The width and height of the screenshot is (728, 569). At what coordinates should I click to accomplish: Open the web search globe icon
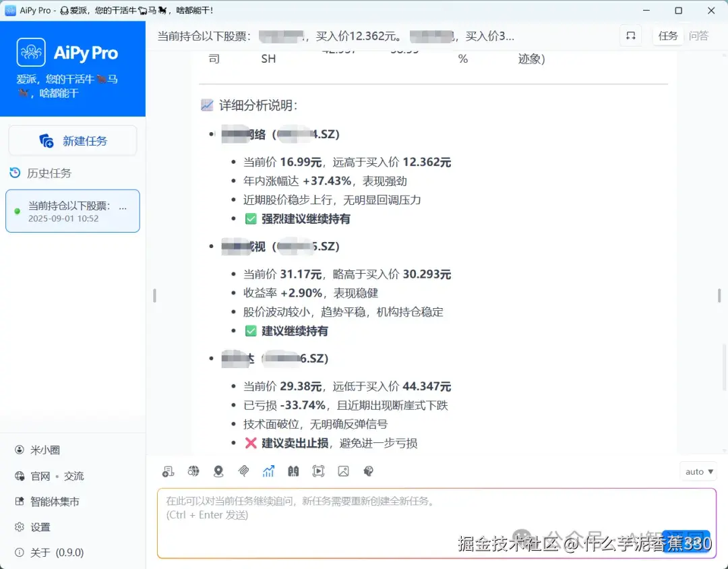tap(193, 471)
